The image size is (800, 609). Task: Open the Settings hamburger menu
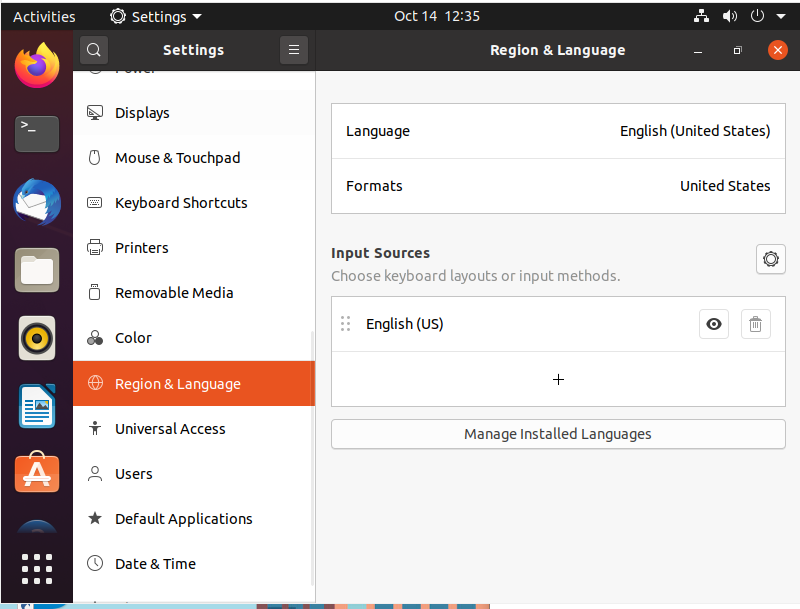pos(293,50)
